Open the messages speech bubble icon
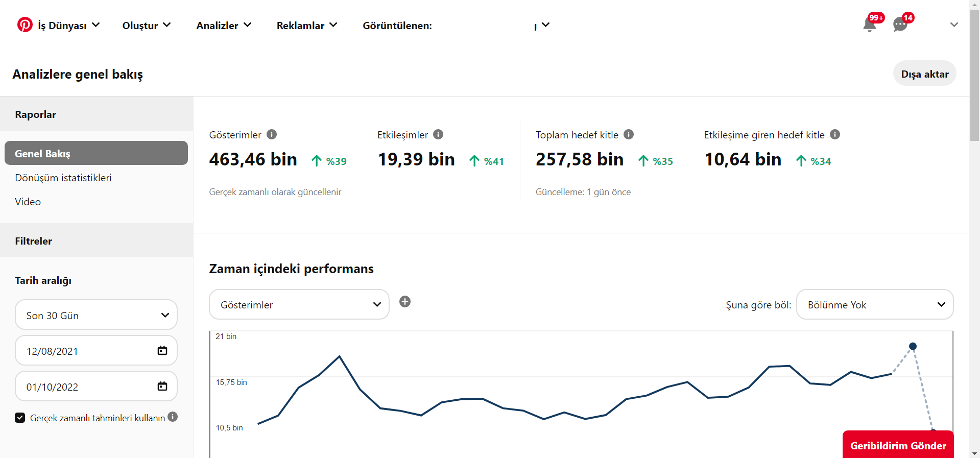Viewport: 980px width, 458px height. tap(900, 24)
